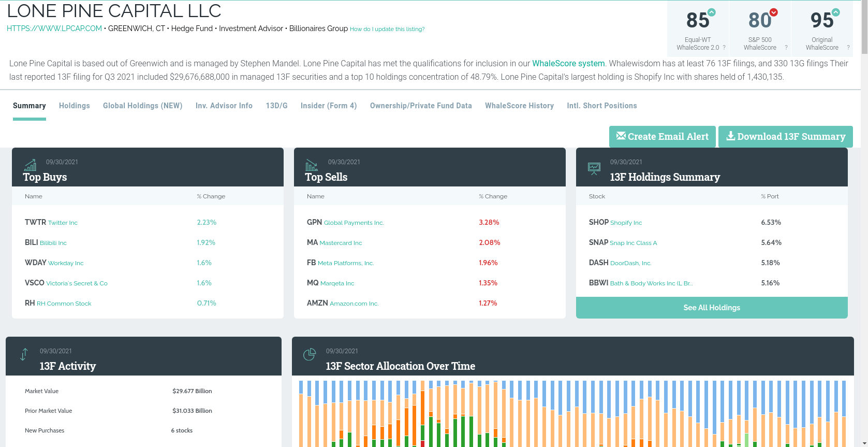Click the page vertical scrollbar
Screen dimensions: 868x447
(x=864, y=26)
